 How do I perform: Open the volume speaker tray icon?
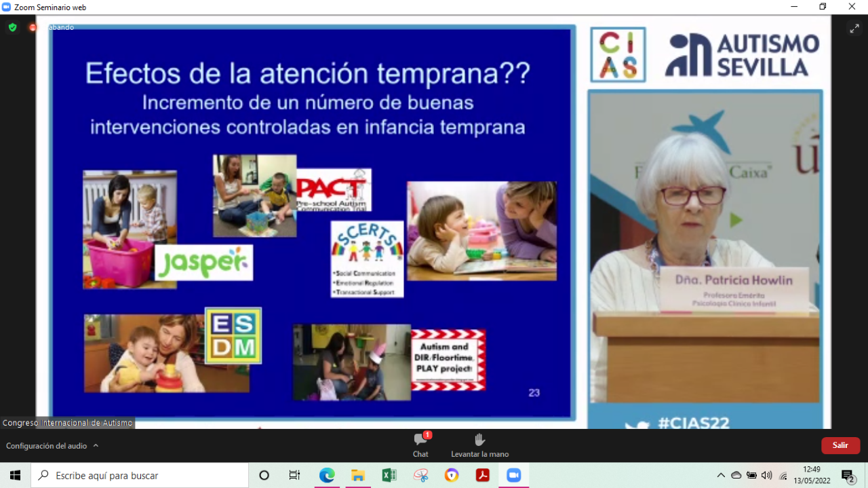click(767, 475)
